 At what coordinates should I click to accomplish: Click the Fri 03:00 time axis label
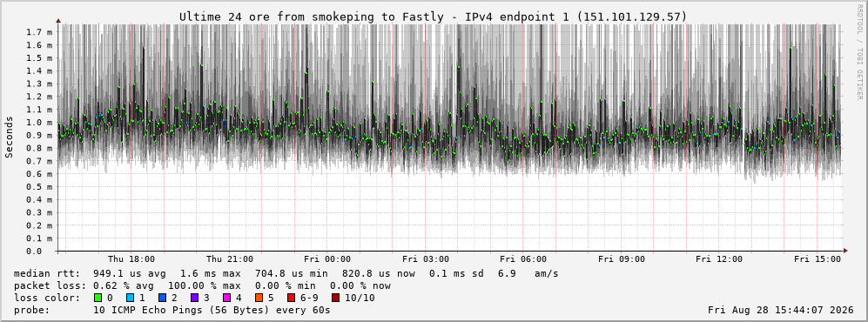point(426,259)
